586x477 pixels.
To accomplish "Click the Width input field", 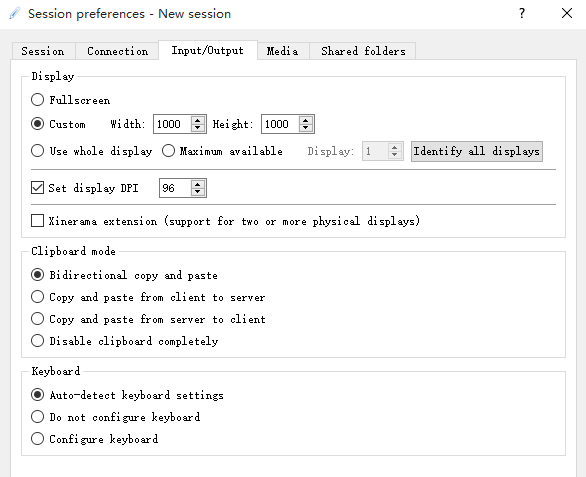I will [172, 124].
